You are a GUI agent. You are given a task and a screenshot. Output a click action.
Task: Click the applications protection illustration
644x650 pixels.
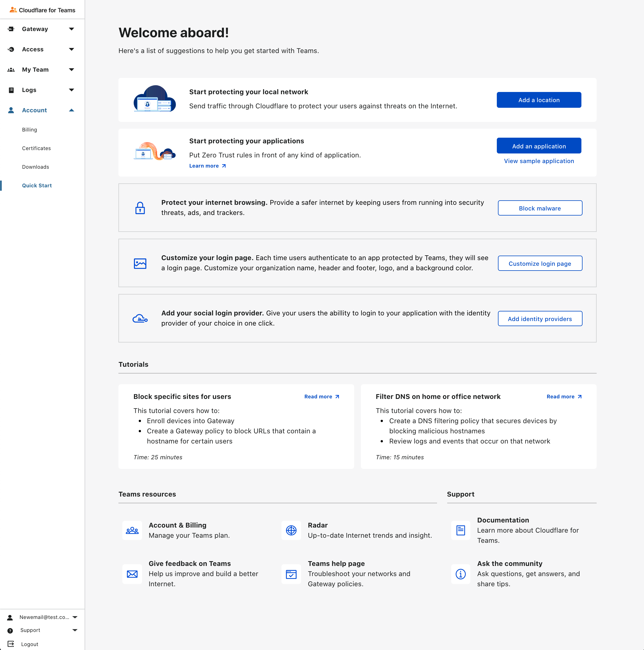click(155, 151)
